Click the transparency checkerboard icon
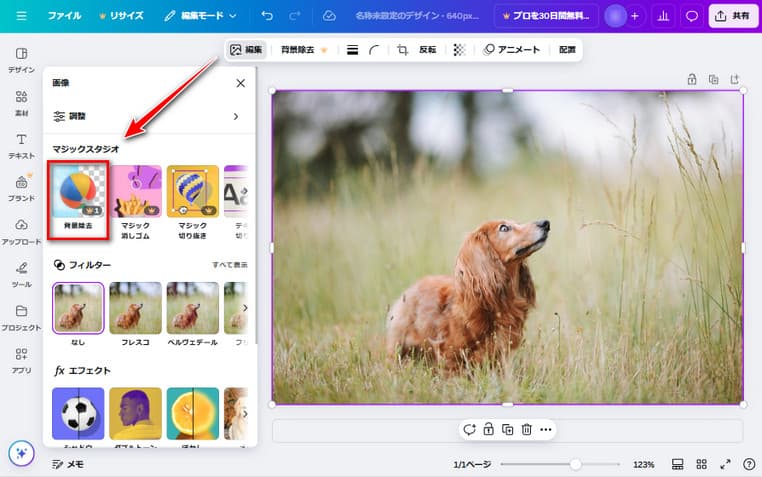 pyautogui.click(x=459, y=50)
